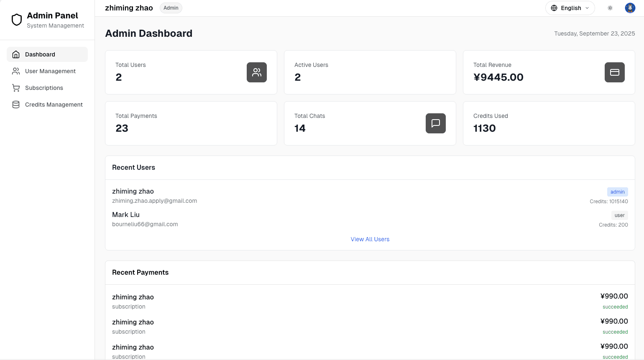Click the Admin Panel shield logo

(x=17, y=19)
